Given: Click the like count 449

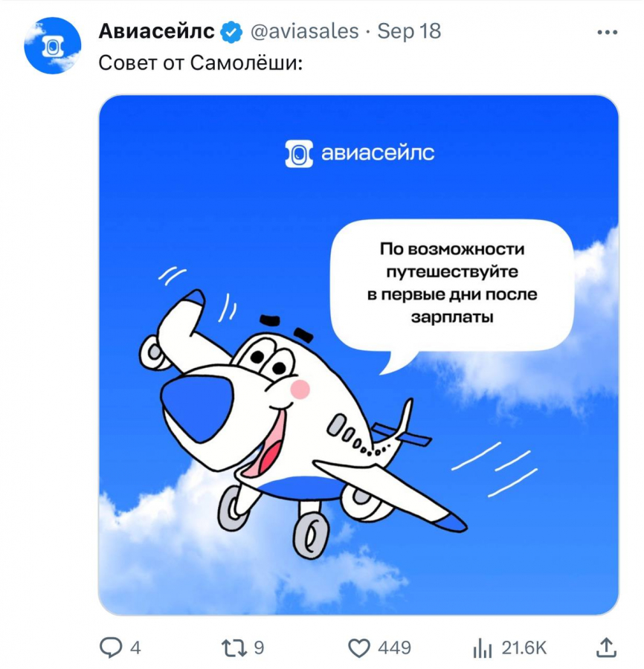Looking at the screenshot, I should coord(394,647).
